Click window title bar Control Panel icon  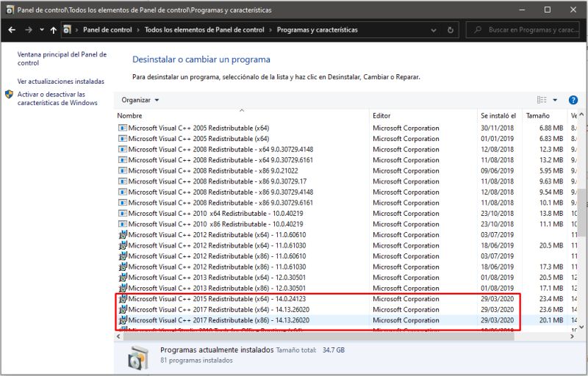coord(10,10)
